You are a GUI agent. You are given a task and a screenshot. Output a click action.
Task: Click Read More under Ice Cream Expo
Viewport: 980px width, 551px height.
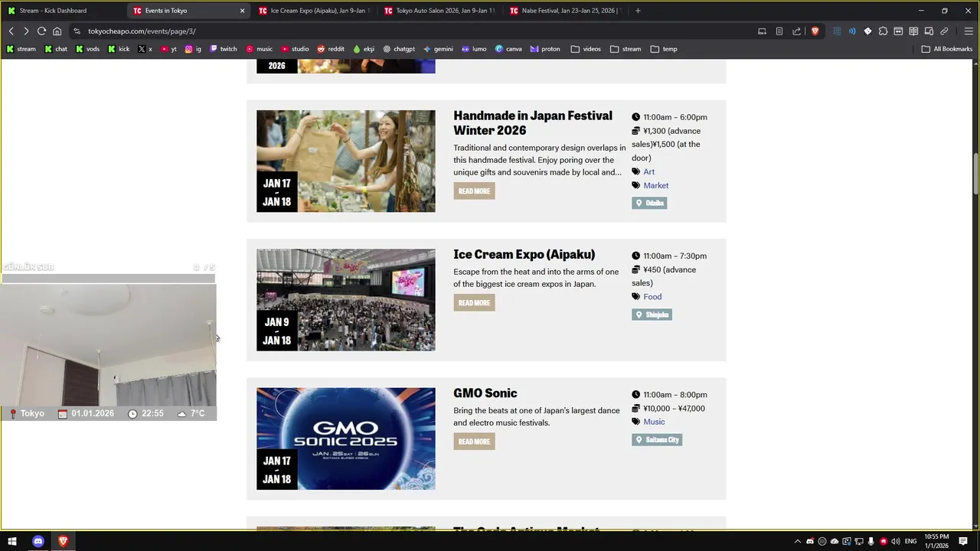[x=474, y=302]
